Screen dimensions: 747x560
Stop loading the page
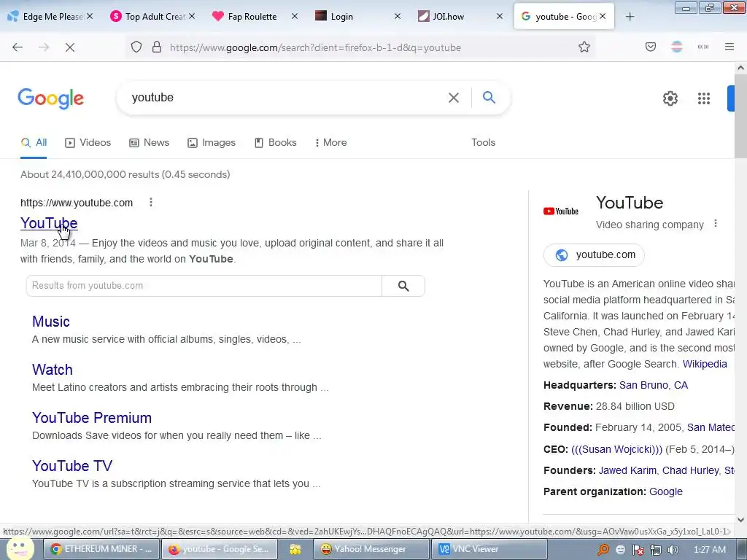coord(69,47)
